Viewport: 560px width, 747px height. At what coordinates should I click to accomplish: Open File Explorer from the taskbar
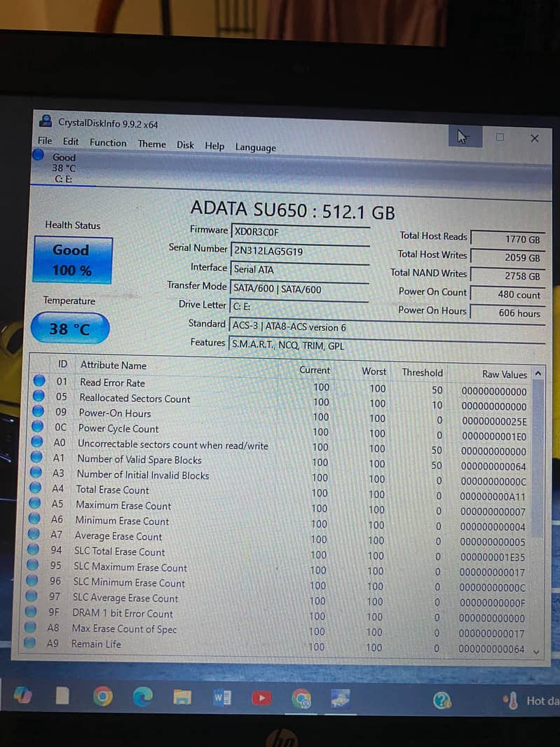pos(182,697)
